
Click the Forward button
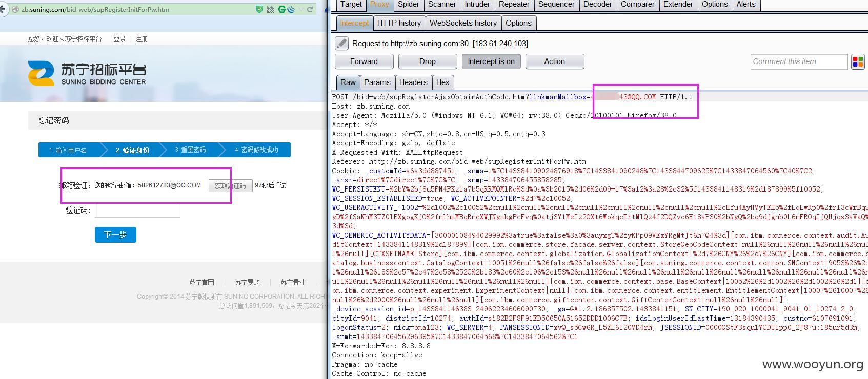[364, 61]
